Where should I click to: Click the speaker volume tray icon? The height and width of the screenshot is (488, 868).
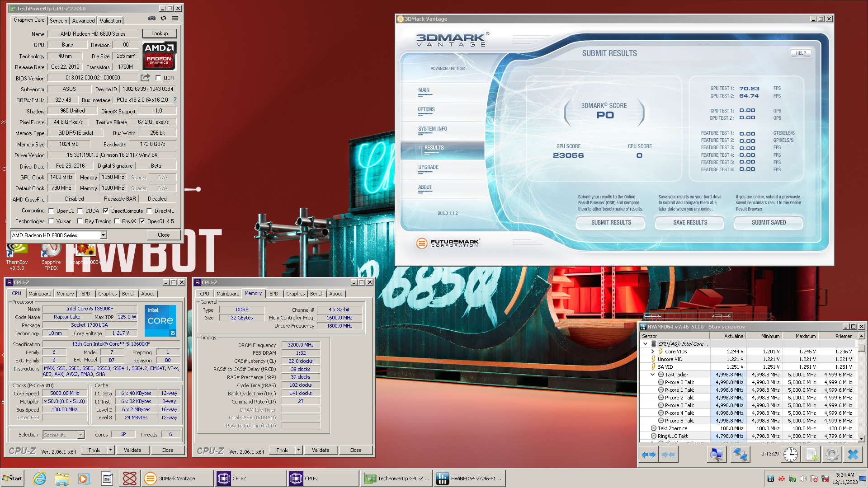[803, 479]
